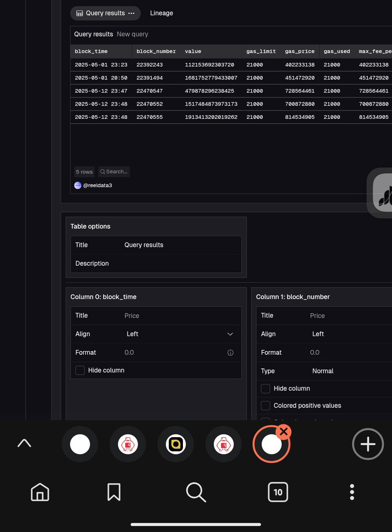The height and width of the screenshot is (532, 392).
Task: Tap the search icon in bottom navigation
Action: tap(196, 492)
